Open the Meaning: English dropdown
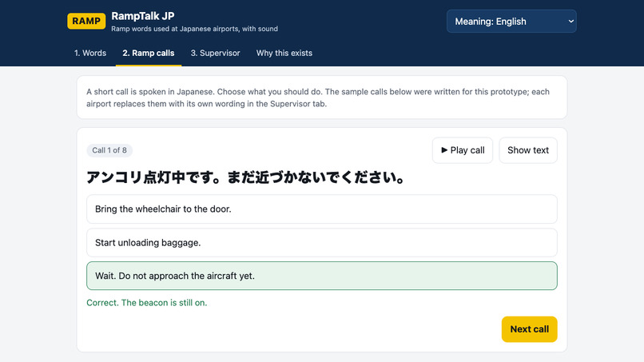 coord(511,22)
